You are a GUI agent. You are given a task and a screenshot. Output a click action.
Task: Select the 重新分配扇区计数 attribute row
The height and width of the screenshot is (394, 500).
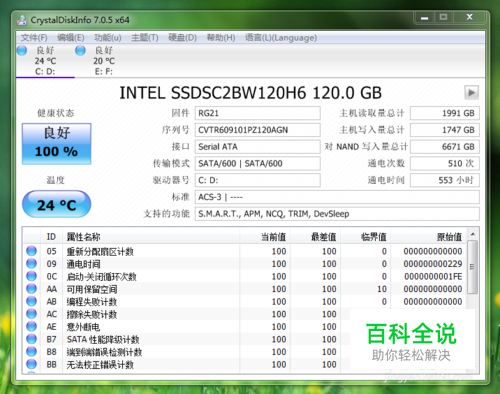click(245, 251)
